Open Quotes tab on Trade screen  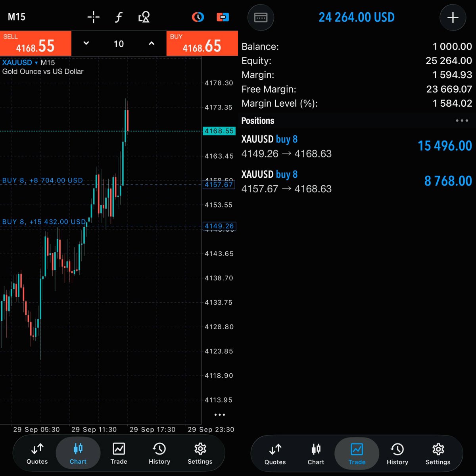[275, 454]
